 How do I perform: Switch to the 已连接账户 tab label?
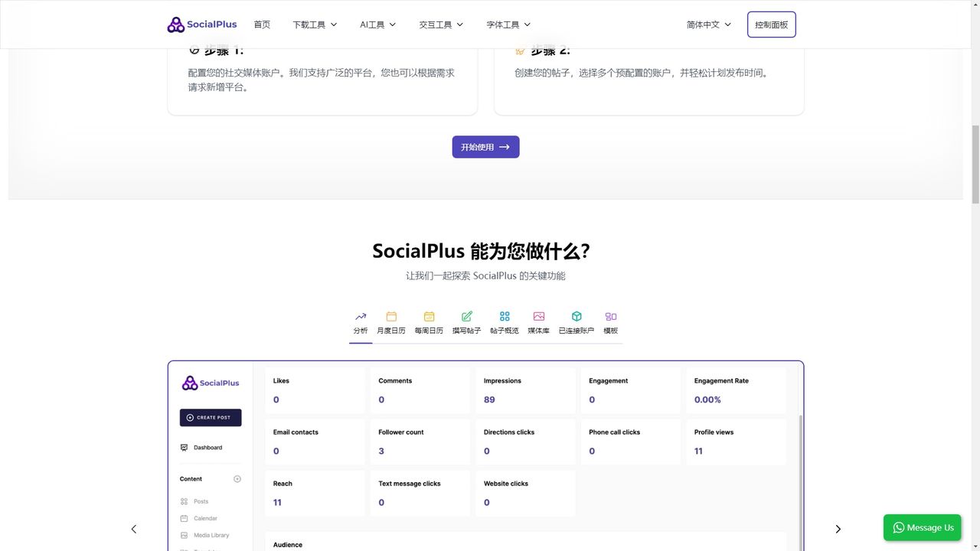577,331
